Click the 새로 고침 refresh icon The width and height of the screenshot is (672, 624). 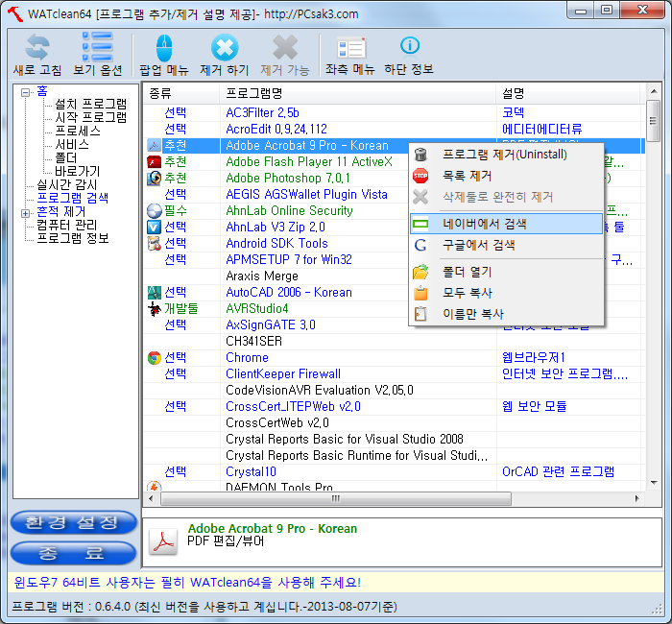point(36,47)
